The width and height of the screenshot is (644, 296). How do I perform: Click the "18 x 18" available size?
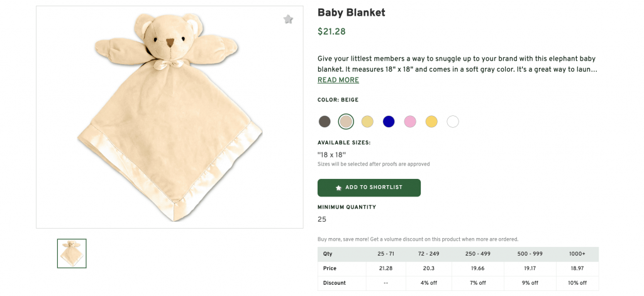pyautogui.click(x=331, y=154)
